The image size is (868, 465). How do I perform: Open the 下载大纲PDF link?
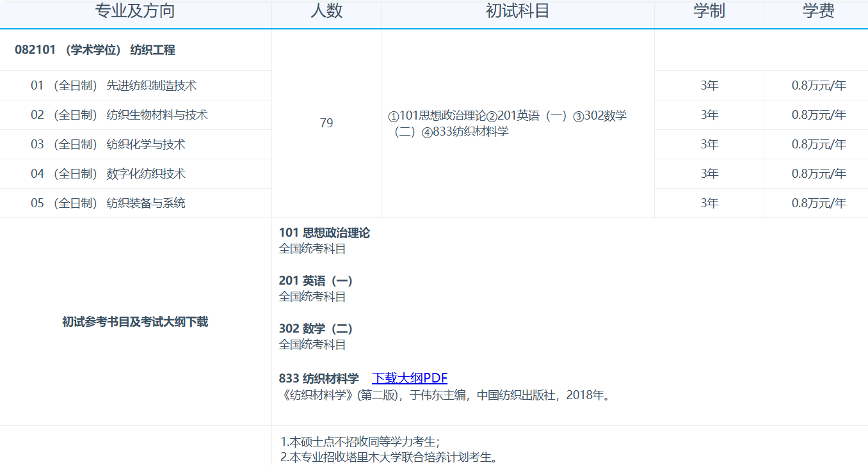(x=410, y=377)
